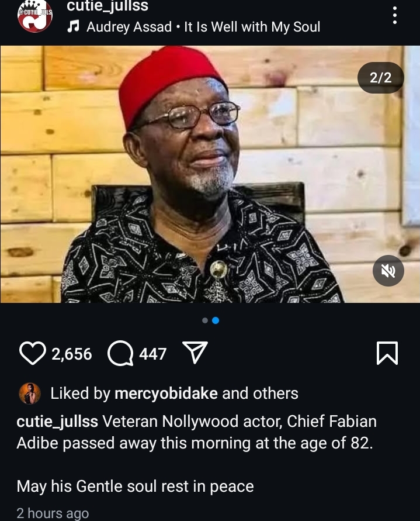Tap the liker's small avatar thumbnail
This screenshot has height=521, width=420.
pyautogui.click(x=29, y=394)
